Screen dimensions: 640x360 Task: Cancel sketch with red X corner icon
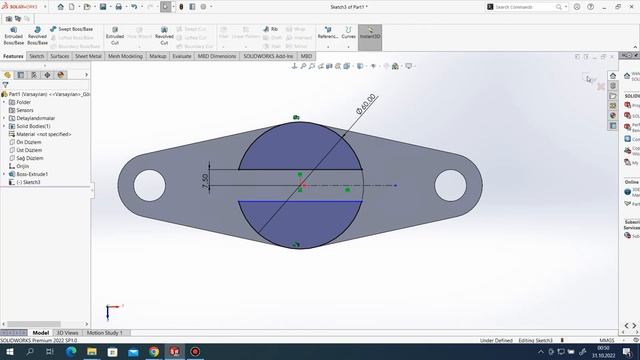tap(600, 86)
